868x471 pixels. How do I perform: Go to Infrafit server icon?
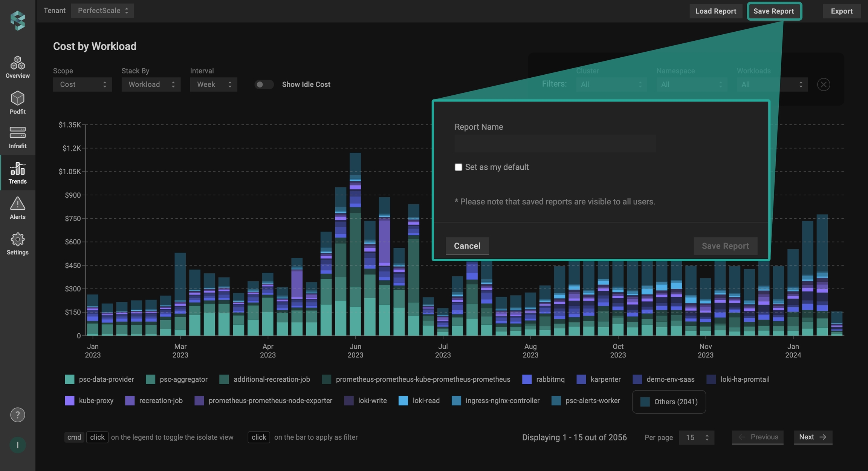click(x=17, y=133)
